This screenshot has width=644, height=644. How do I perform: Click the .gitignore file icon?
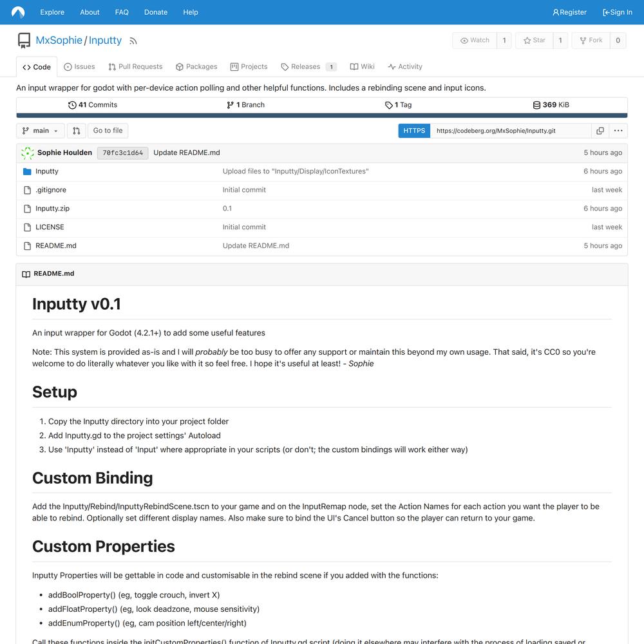[x=27, y=190]
